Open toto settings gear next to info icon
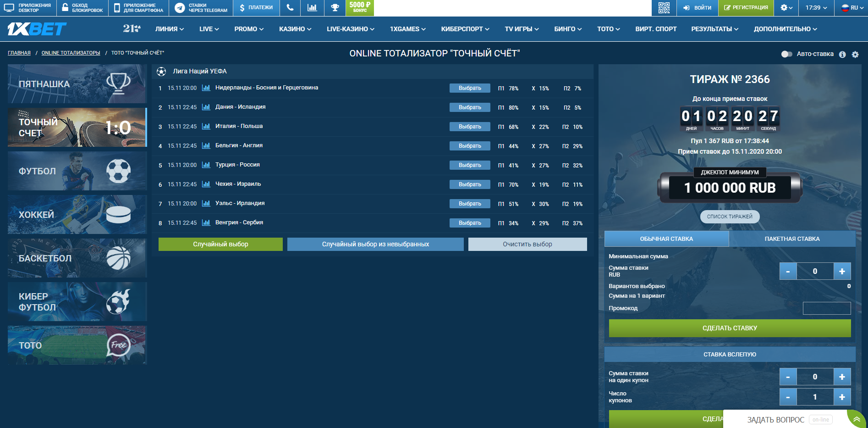Image resolution: width=868 pixels, height=428 pixels. pos(855,54)
